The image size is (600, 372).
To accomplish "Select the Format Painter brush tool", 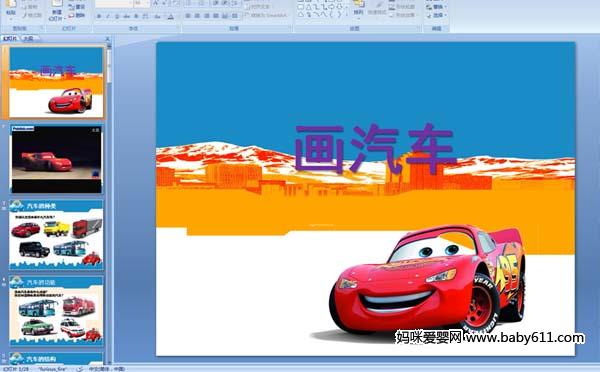I will (x=32, y=15).
